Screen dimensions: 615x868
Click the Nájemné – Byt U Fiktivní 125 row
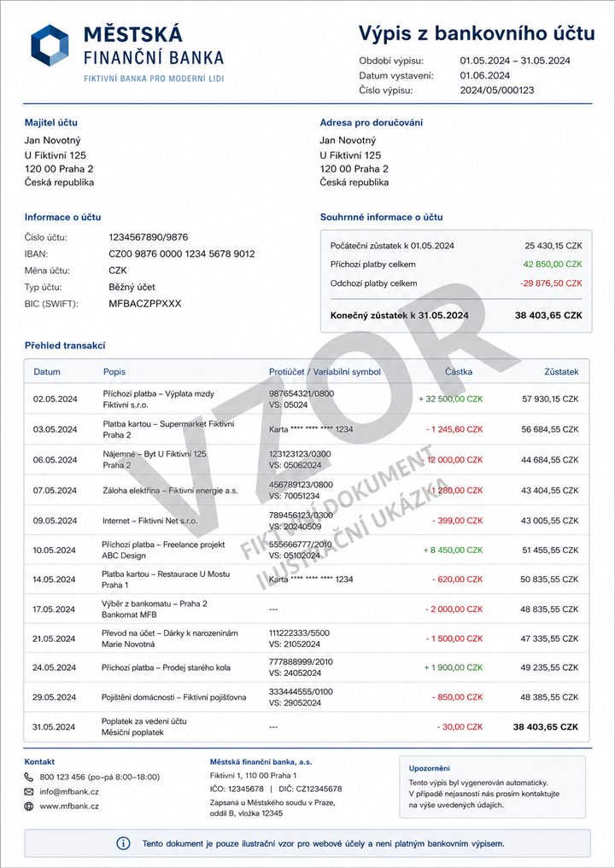(x=307, y=459)
